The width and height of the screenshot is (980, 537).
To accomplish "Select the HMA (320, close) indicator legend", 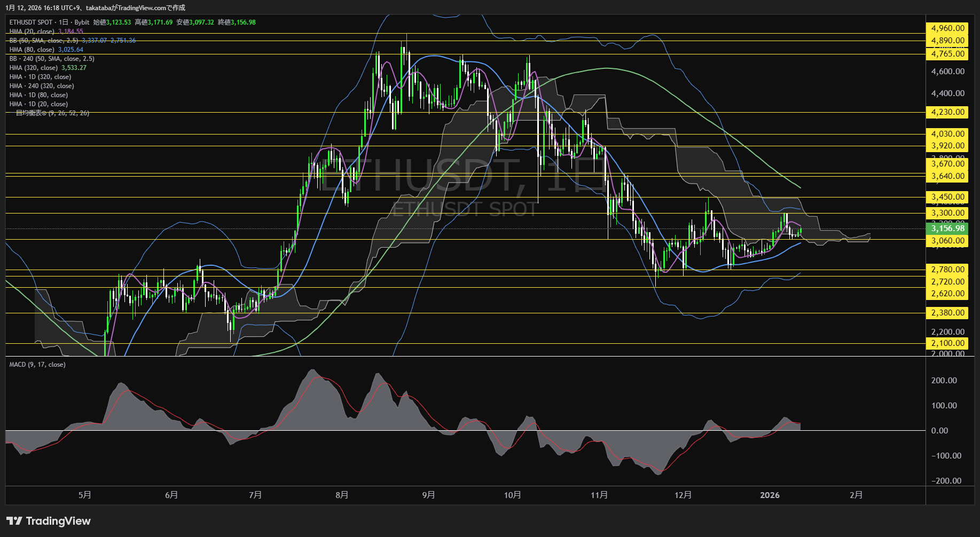I will click(x=34, y=68).
